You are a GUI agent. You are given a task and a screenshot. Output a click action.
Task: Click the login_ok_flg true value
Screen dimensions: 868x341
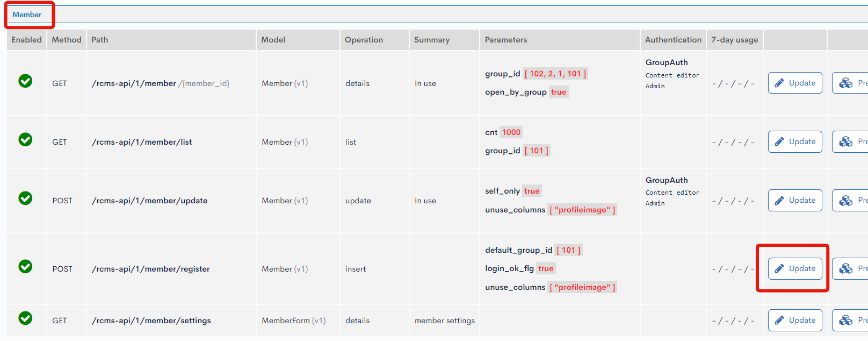[x=546, y=268]
